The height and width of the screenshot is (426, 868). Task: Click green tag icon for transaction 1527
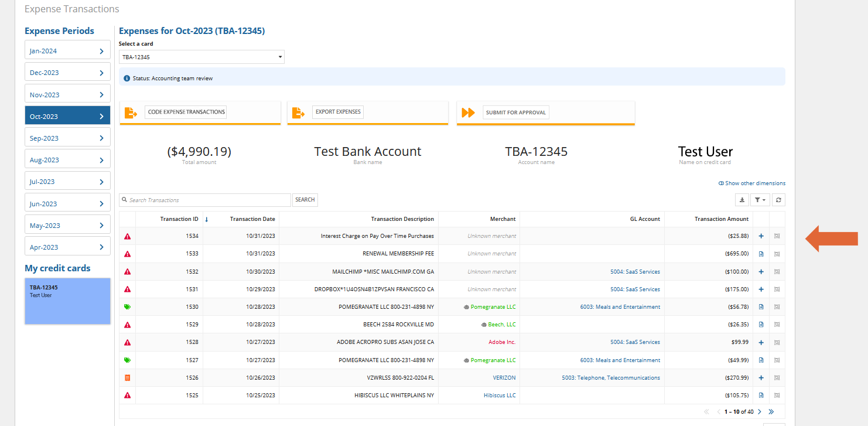tap(127, 360)
